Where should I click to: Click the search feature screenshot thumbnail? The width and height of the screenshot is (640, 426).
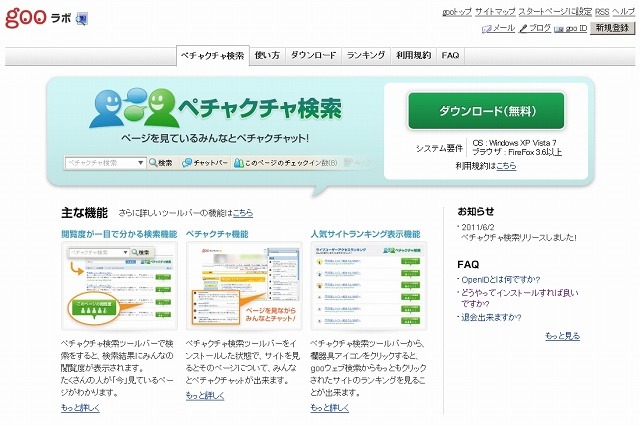coord(119,286)
